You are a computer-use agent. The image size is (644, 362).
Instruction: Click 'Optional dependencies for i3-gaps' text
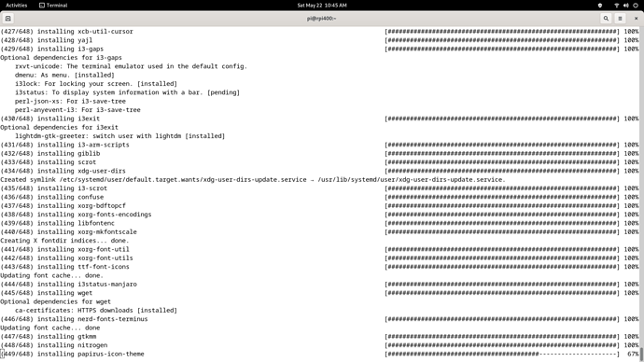(61, 58)
